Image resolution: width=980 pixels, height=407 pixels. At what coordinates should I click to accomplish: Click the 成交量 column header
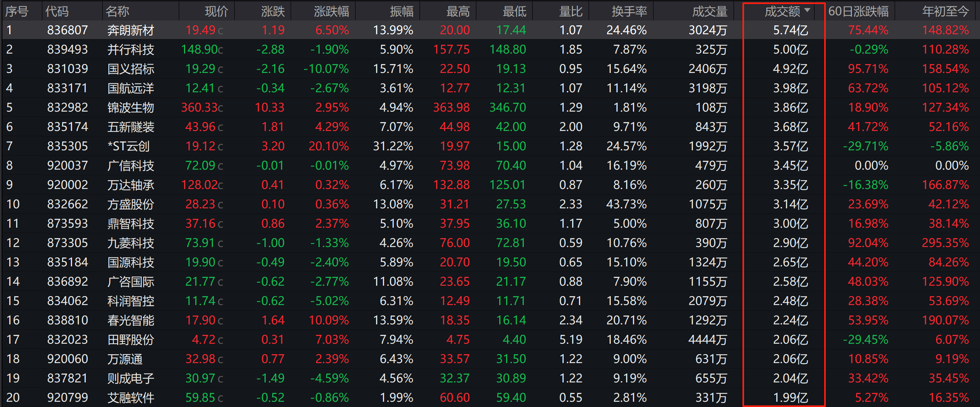coord(709,11)
